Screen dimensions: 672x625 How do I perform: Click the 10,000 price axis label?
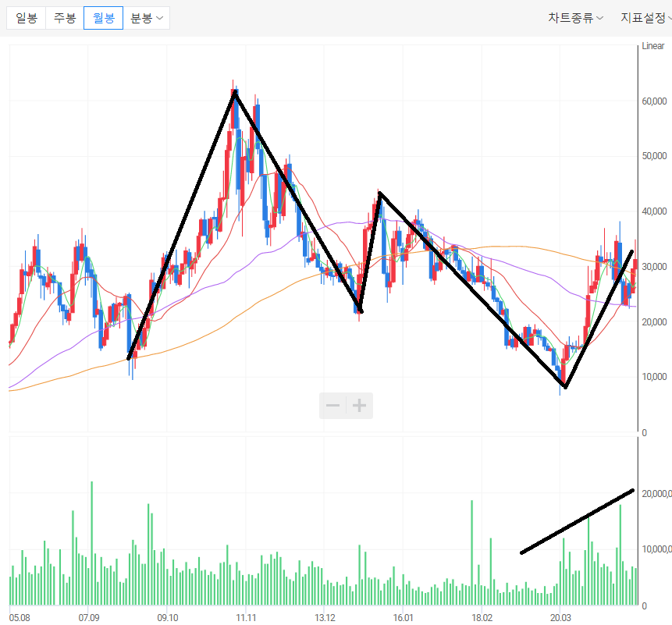[654, 377]
